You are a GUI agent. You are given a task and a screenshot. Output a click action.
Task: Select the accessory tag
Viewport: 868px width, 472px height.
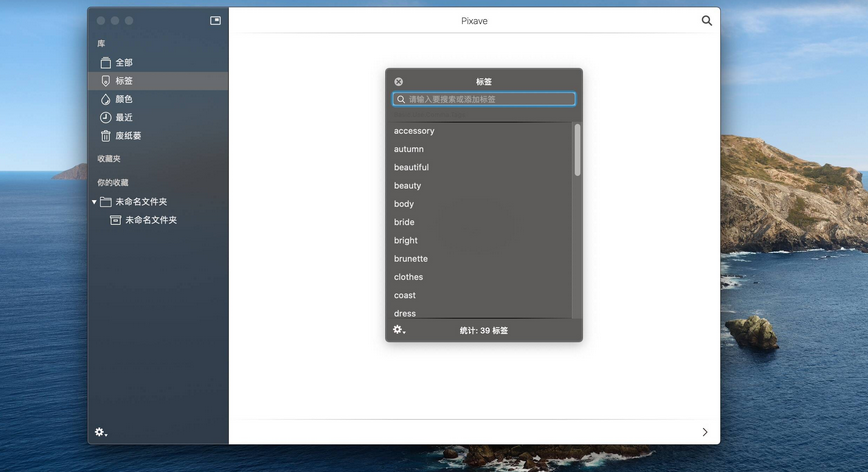(414, 131)
